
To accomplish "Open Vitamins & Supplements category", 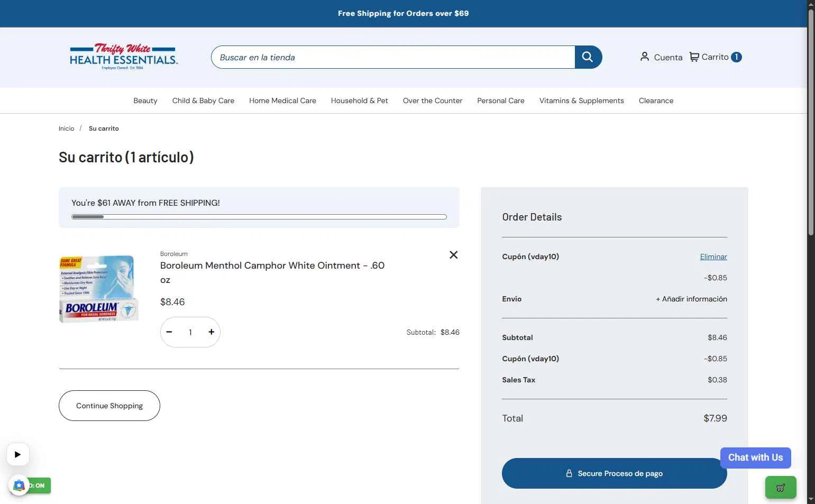I will click(x=582, y=100).
